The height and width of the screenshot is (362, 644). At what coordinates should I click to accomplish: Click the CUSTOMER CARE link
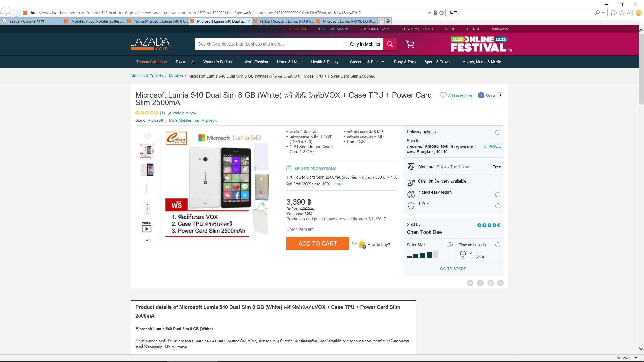tap(375, 29)
